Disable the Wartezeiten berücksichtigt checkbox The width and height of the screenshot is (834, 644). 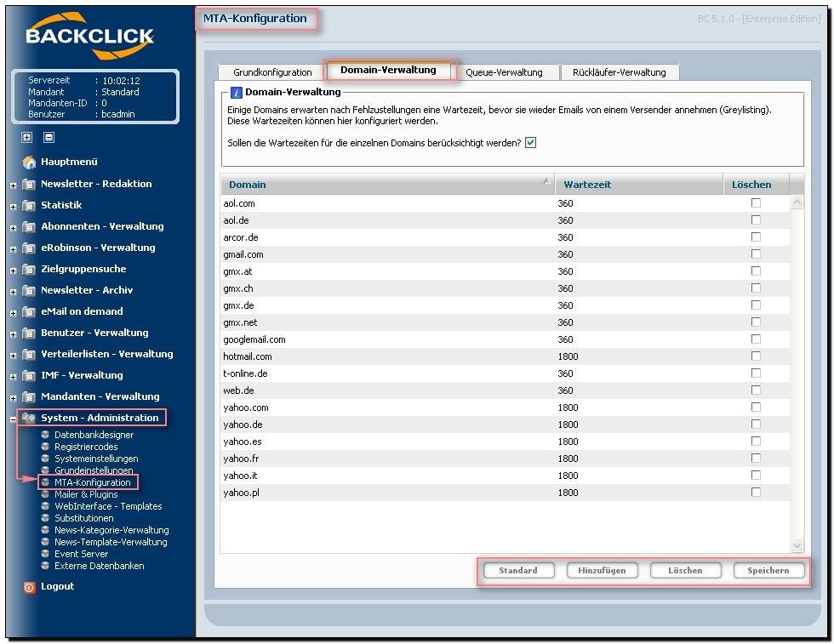coord(530,143)
